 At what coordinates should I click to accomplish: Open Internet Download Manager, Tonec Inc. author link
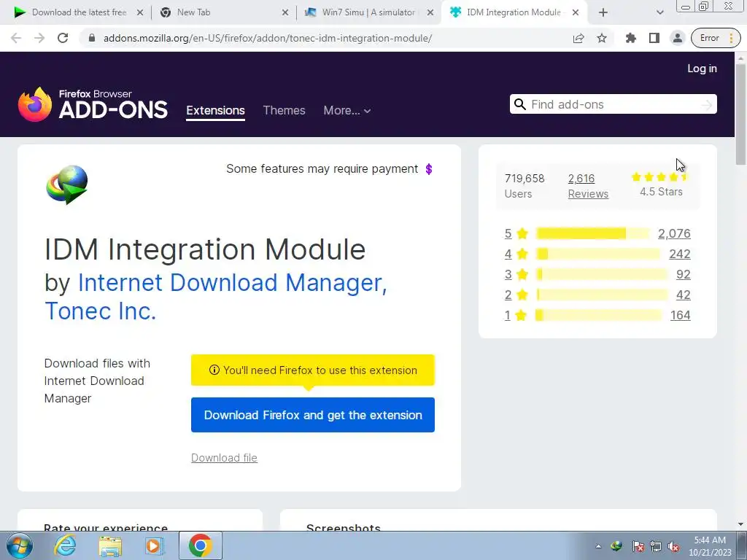216,297
